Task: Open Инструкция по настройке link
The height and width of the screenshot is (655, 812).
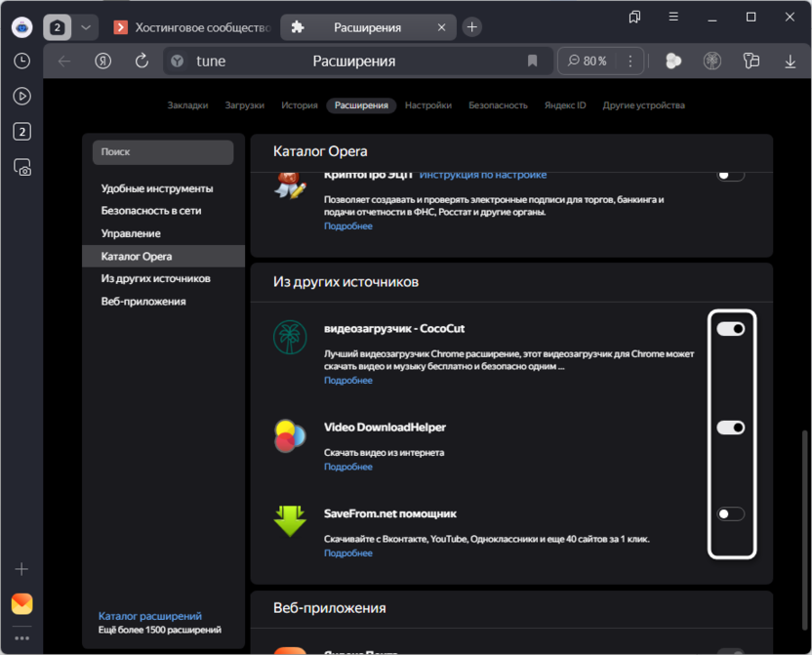Action: (x=483, y=176)
